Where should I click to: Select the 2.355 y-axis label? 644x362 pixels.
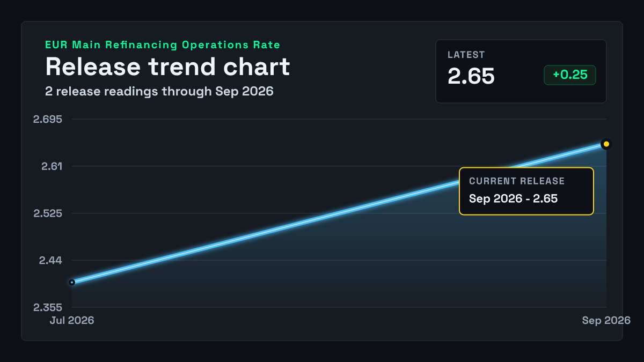(48, 308)
